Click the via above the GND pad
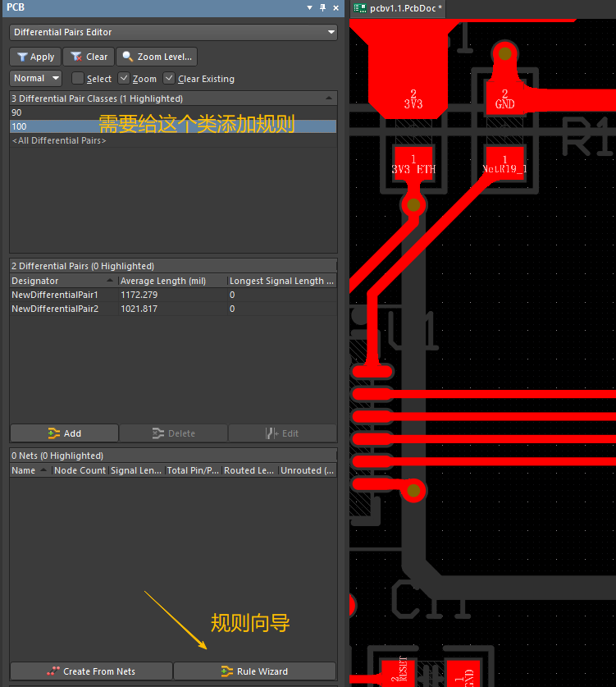The height and width of the screenshot is (687, 616). pos(504,54)
